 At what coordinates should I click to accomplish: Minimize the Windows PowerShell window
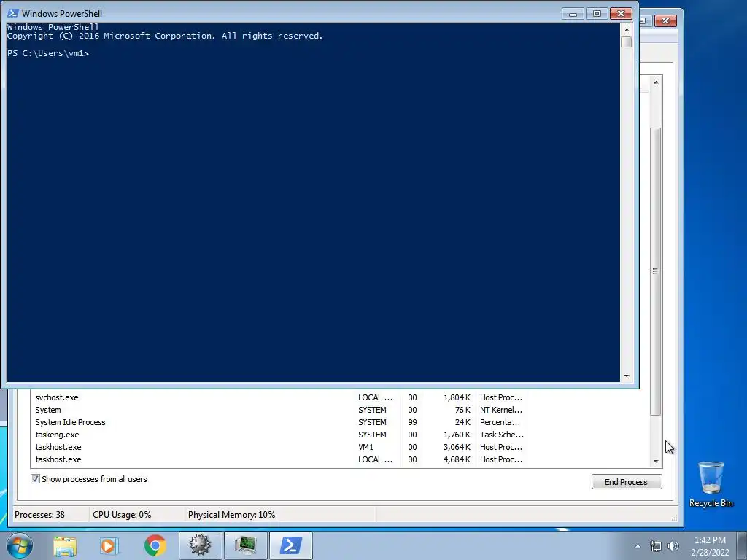point(573,14)
